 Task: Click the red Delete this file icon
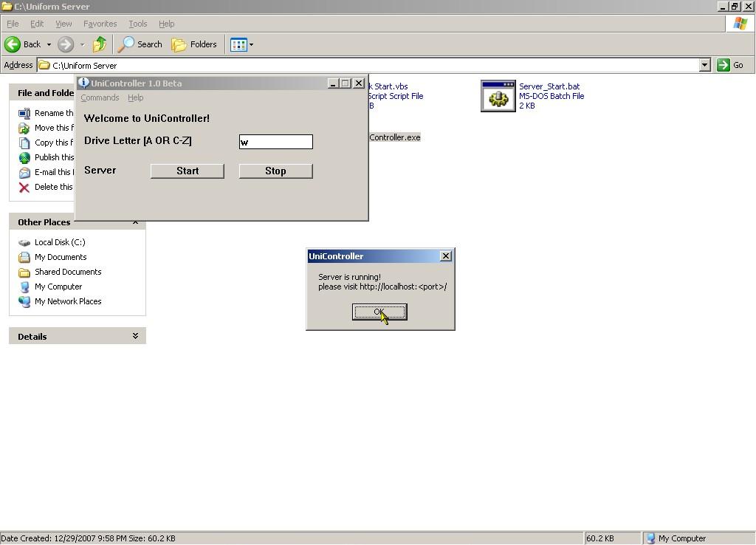click(24, 187)
